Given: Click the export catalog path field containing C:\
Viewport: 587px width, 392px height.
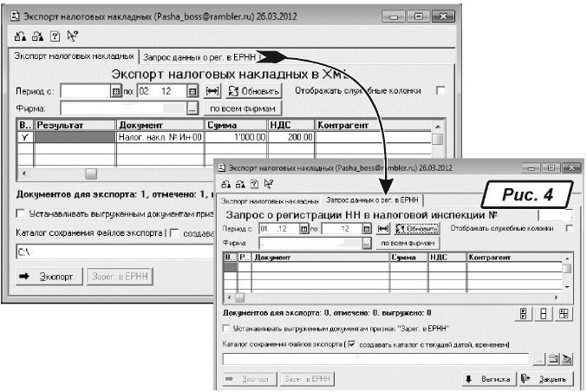Looking at the screenshot, I should (113, 252).
